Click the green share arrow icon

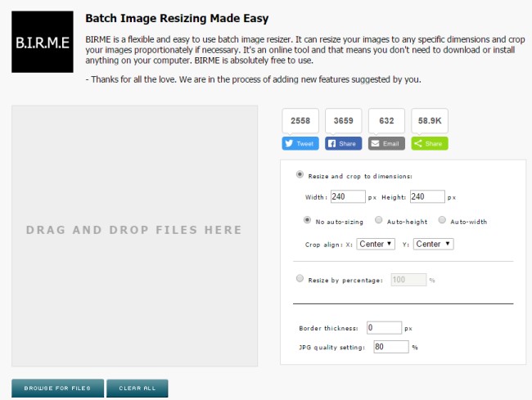418,143
